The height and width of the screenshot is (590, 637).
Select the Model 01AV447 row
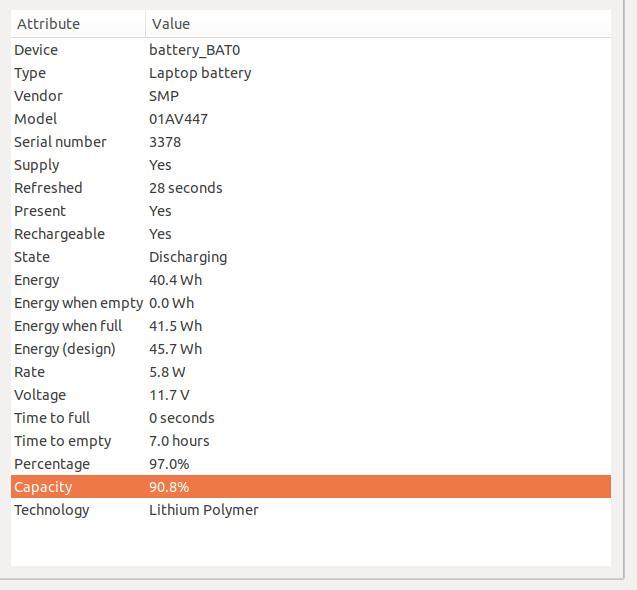coord(311,119)
